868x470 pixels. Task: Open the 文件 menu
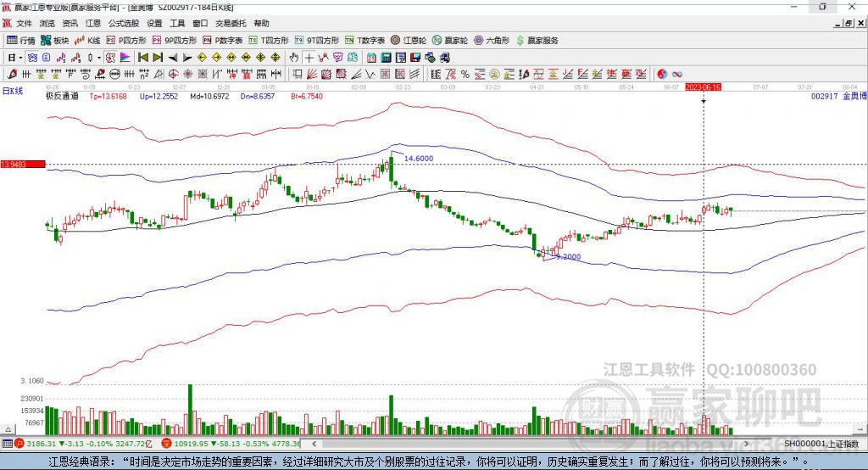pos(25,23)
